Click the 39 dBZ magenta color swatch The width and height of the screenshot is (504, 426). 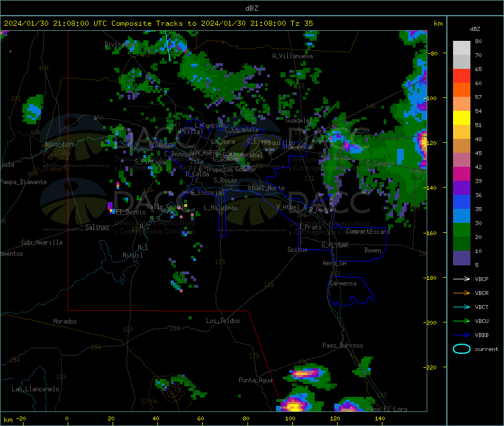point(461,174)
